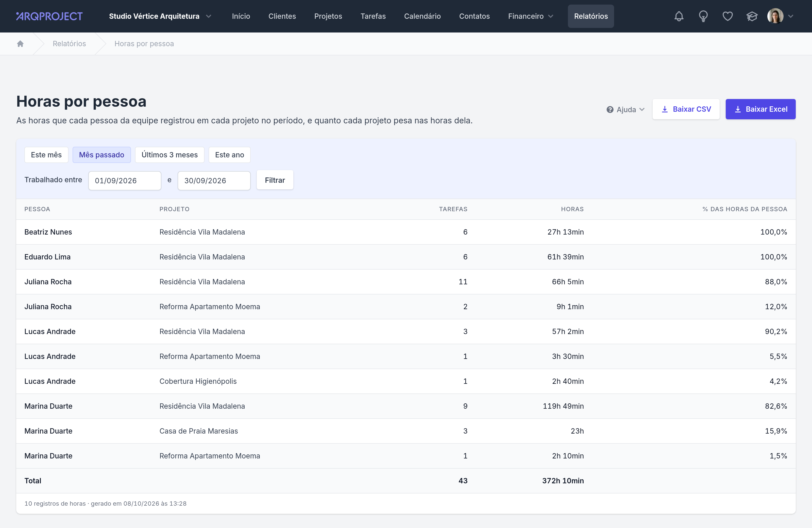Click the Horas por pessoa breadcrumb
The width and height of the screenshot is (812, 528).
(x=144, y=44)
